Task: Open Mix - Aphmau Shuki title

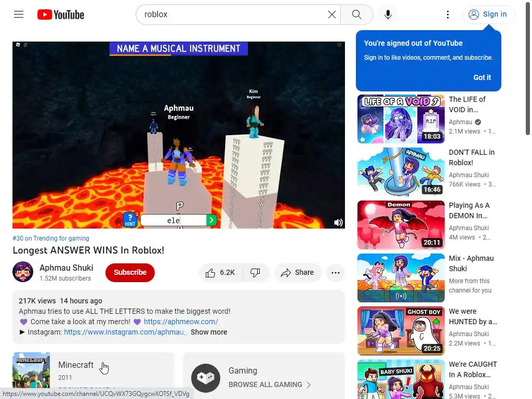Action: (x=471, y=263)
